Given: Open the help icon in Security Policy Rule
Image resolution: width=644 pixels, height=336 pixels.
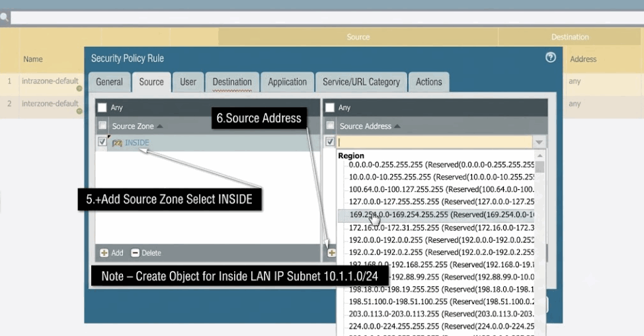Looking at the screenshot, I should pos(550,58).
